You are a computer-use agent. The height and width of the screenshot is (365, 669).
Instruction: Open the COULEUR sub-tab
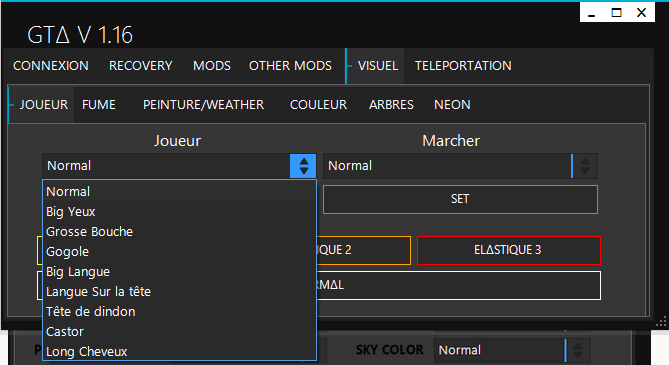(318, 105)
